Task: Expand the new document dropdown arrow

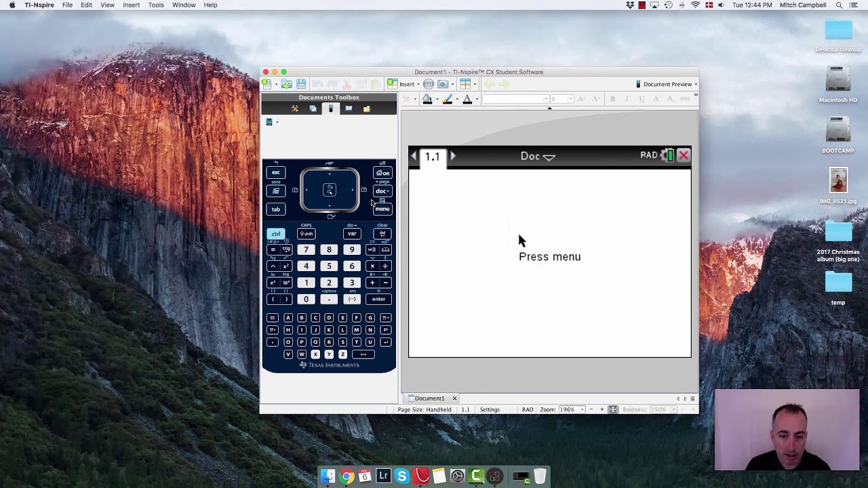Action: point(275,85)
